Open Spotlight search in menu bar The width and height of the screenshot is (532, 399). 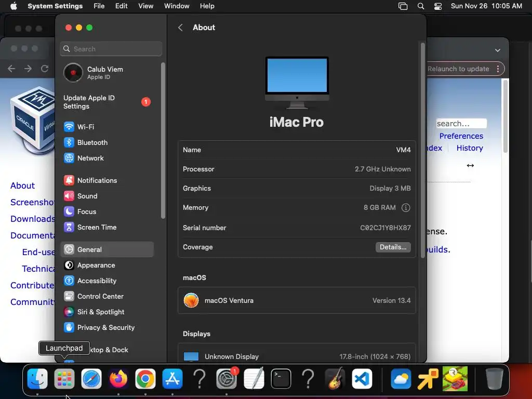[421, 6]
